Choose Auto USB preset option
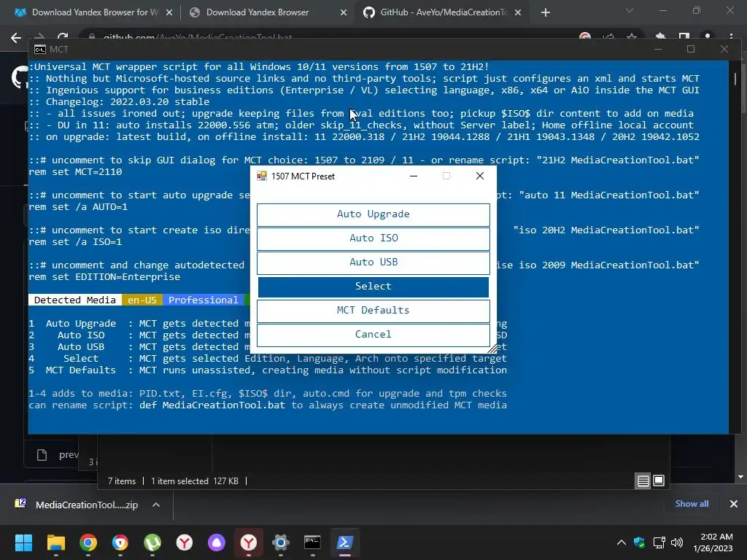The width and height of the screenshot is (747, 560). pos(373,262)
